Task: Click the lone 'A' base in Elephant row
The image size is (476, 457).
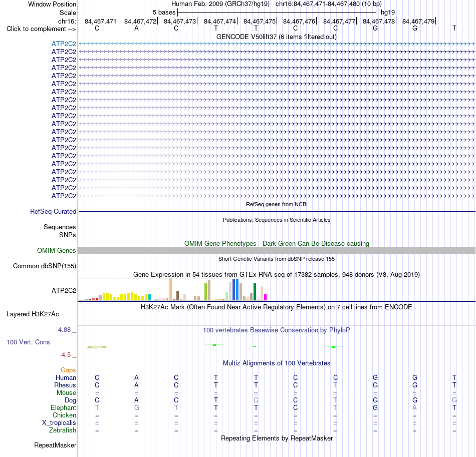Action: point(415,407)
